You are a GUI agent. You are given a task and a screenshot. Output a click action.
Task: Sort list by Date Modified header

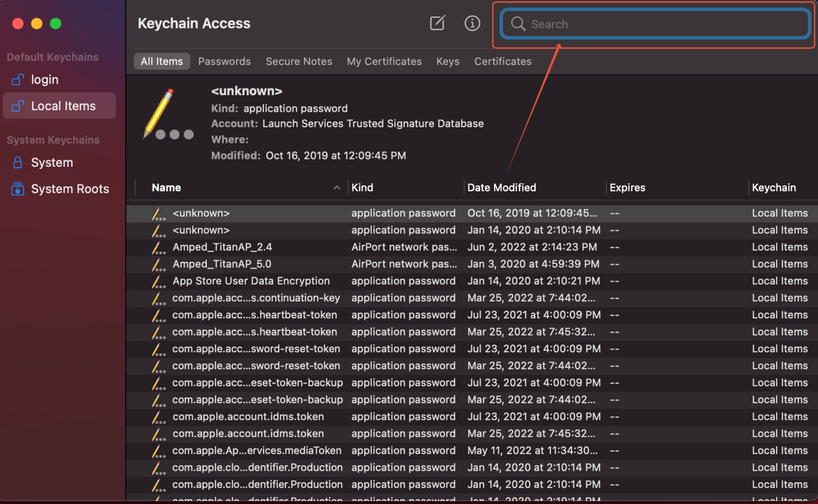501,188
